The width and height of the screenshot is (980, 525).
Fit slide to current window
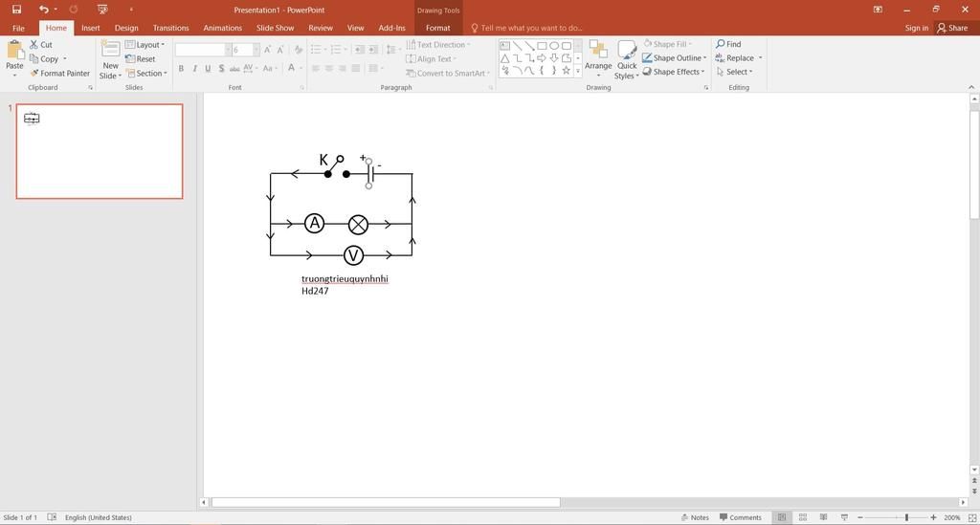(x=972, y=517)
